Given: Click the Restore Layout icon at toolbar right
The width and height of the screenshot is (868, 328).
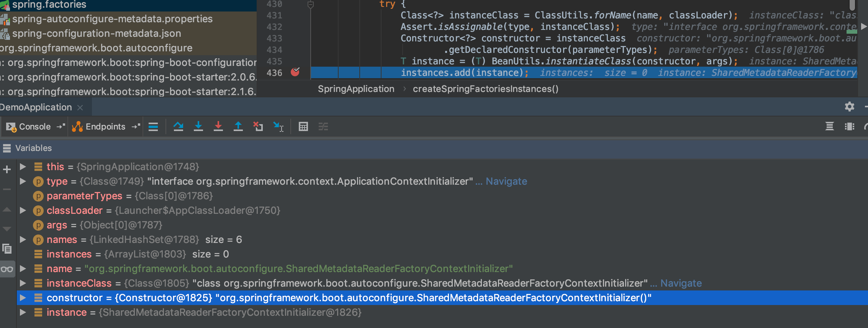Looking at the screenshot, I should tap(830, 126).
